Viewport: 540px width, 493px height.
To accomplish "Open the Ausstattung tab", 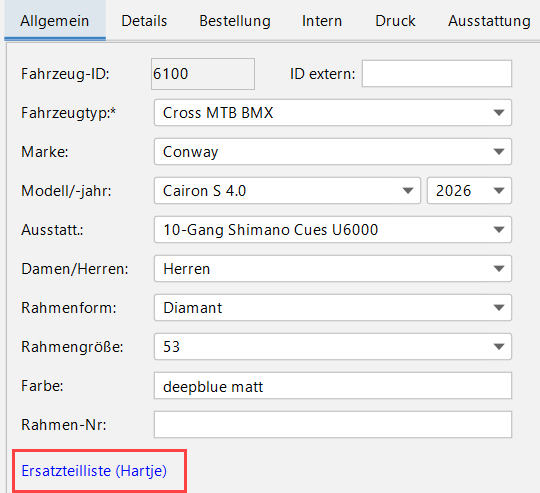I will [x=489, y=21].
